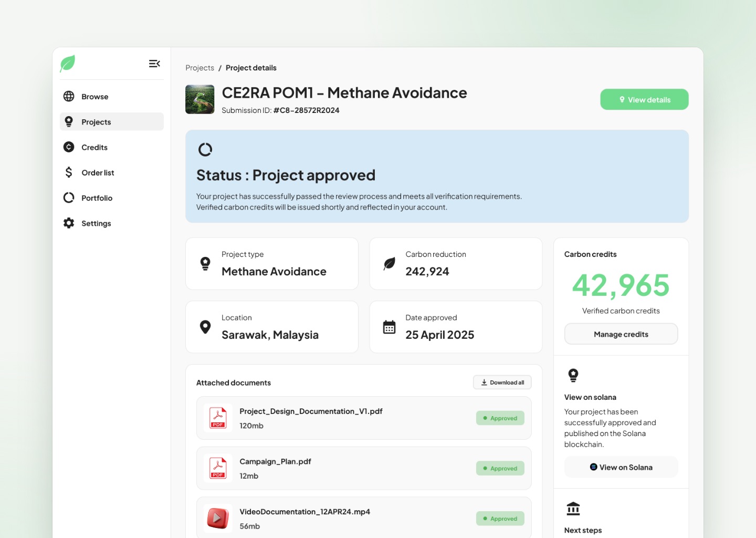This screenshot has width=756, height=538.
Task: Go back via Projects breadcrumb link
Action: coord(199,68)
